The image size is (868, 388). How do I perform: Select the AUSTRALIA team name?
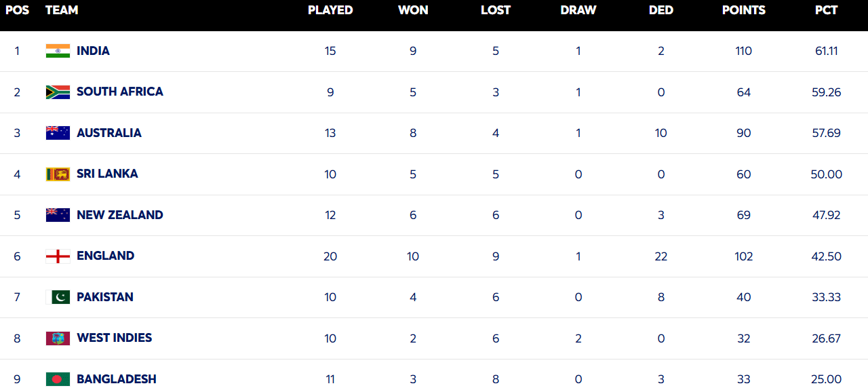[x=108, y=133]
